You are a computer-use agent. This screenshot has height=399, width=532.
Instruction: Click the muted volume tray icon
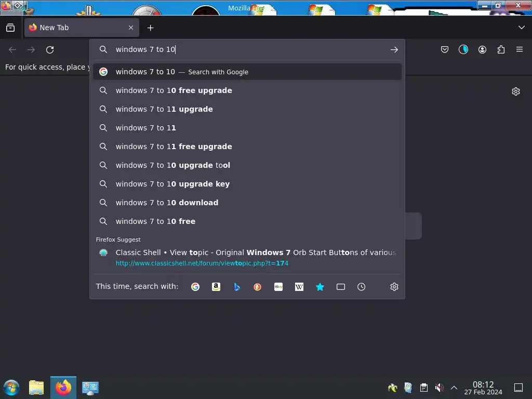pos(439,388)
